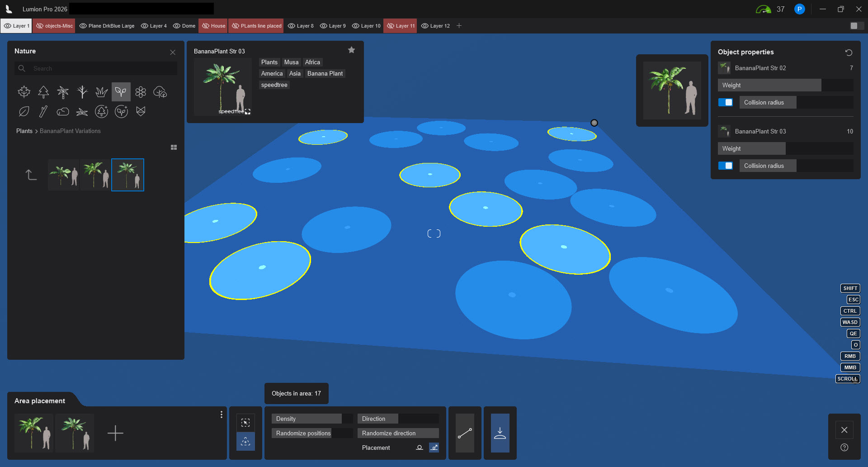Open the palm tree category

point(63,92)
